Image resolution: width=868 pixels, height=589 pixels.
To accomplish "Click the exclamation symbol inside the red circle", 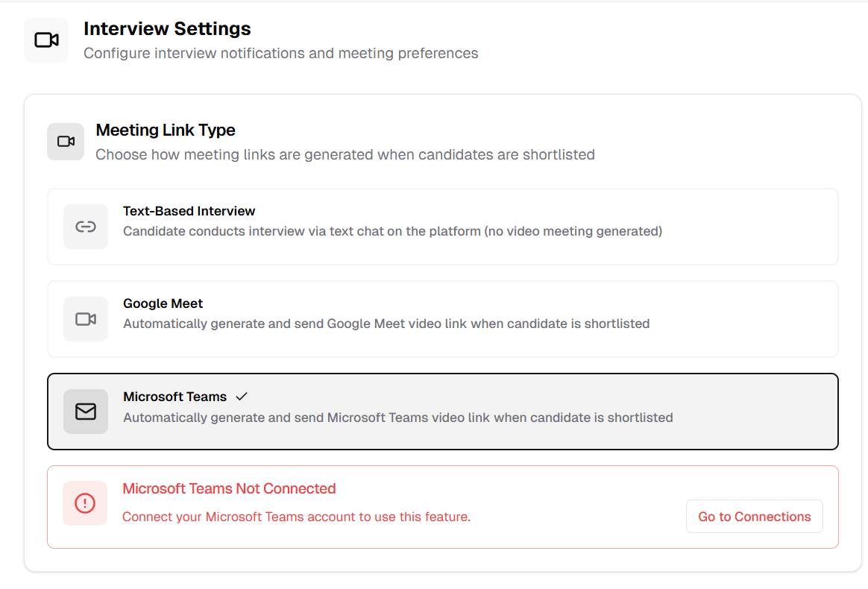I will coord(84,503).
